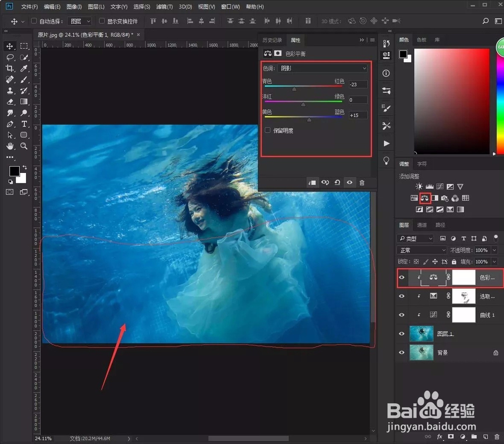The image size is (504, 444).
Task: Click the Brightness/Contrast adjustment icon
Action: click(419, 186)
